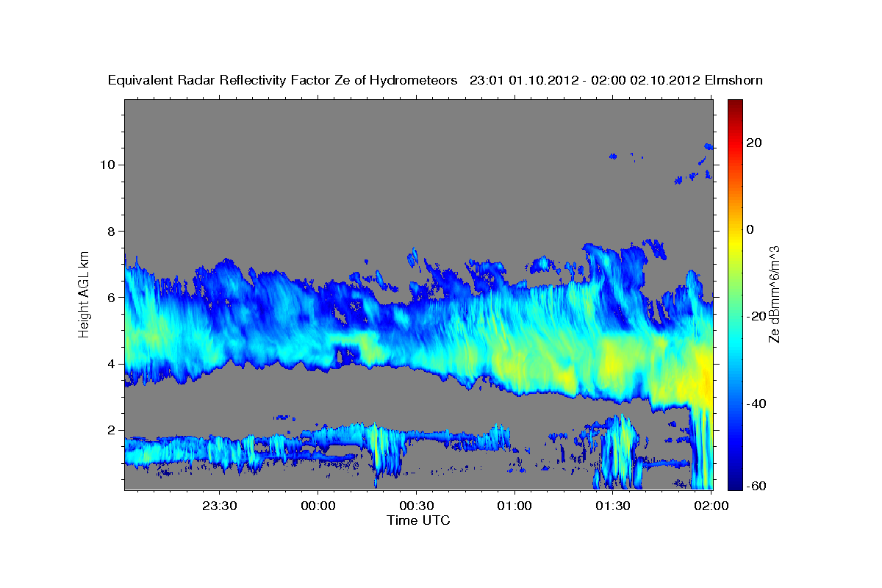Click the "01:00" time tick label
The image size is (882, 588).
pos(514,506)
